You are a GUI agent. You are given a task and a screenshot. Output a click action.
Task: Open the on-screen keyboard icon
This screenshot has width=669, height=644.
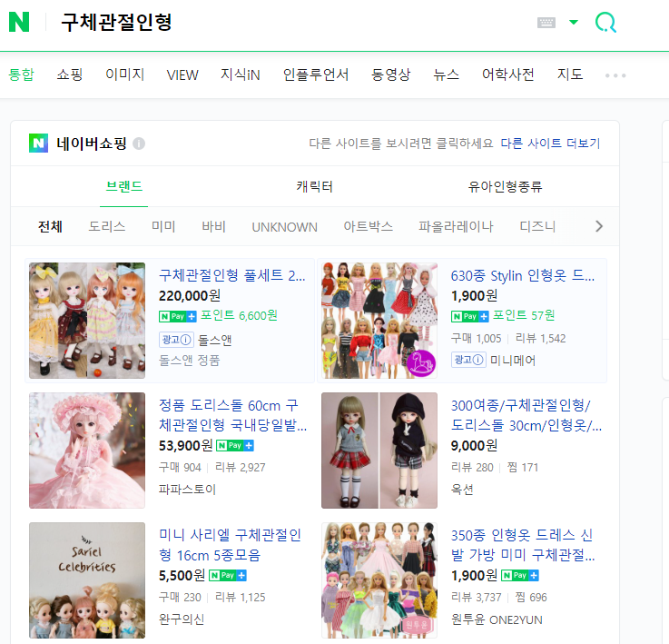[546, 23]
